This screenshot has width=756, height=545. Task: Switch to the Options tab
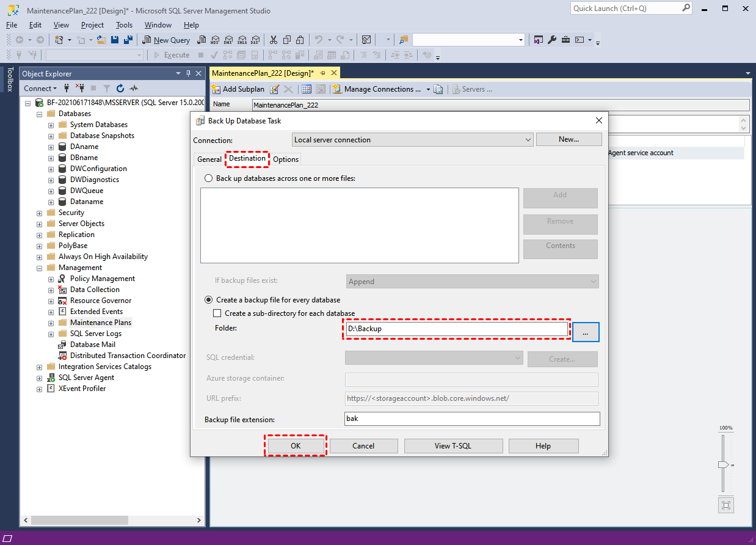point(286,159)
